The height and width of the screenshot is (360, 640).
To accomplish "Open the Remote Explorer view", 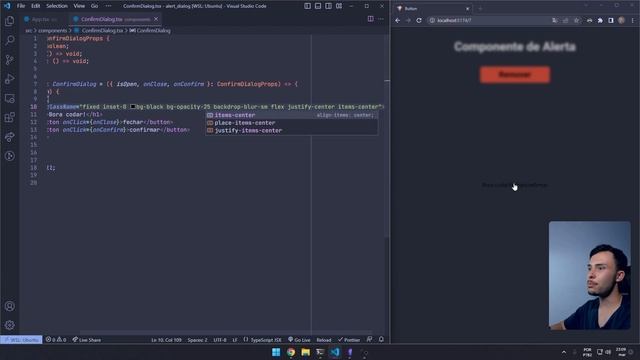I will click(10, 98).
